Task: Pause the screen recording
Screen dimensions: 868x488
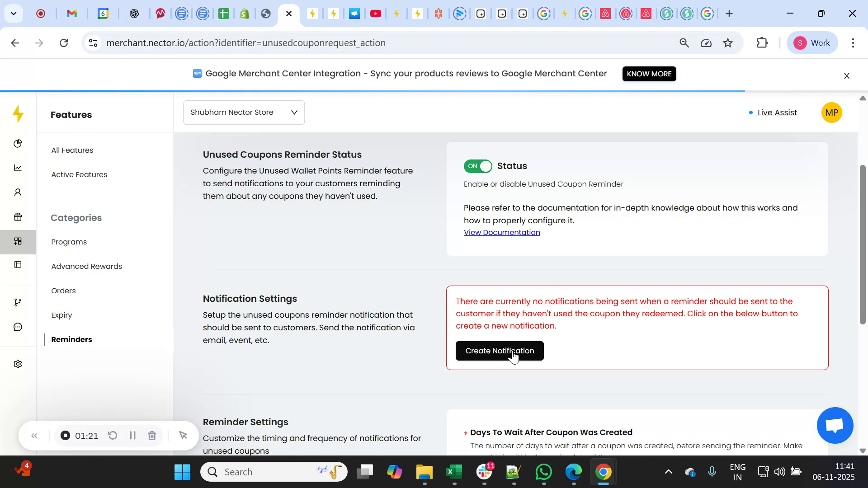Action: coord(132,435)
